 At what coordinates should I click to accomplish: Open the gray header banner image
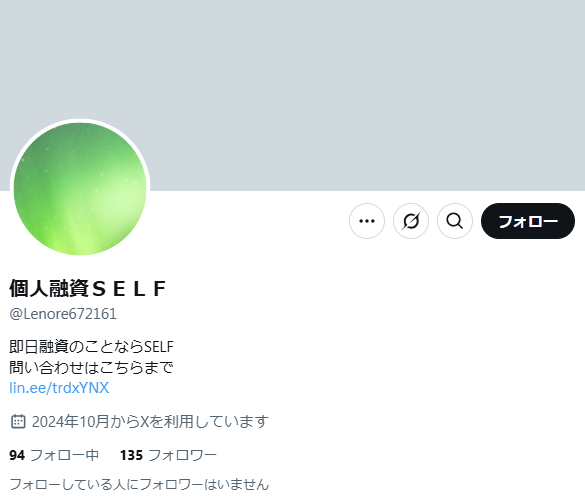[292, 95]
